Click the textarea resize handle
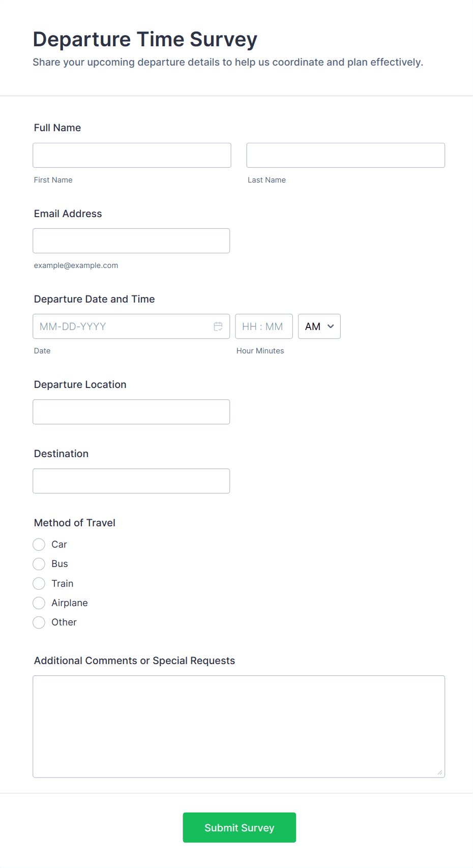The width and height of the screenshot is (473, 868). 440,772
